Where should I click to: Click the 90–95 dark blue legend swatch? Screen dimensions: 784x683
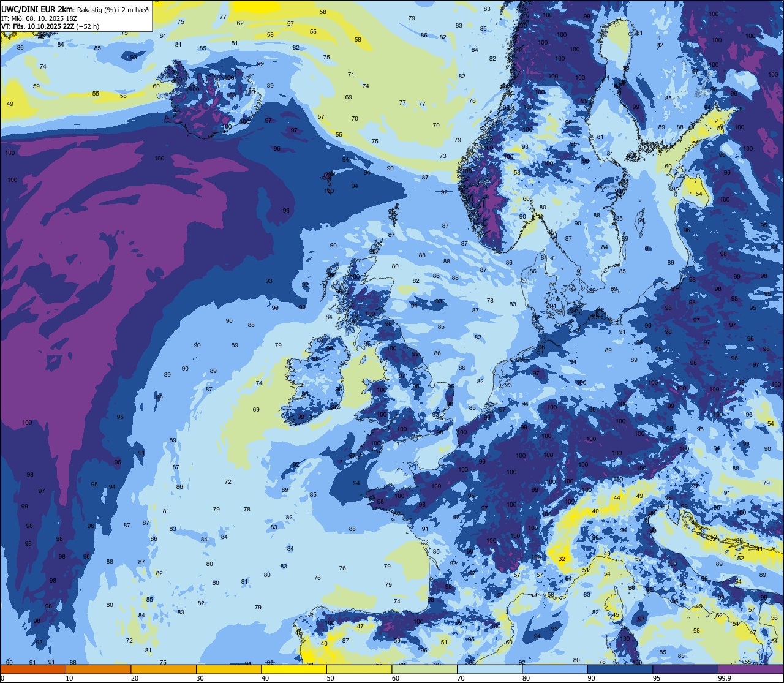click(x=620, y=669)
